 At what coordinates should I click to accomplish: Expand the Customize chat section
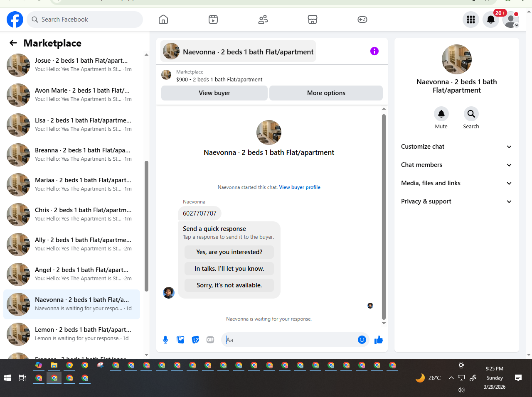coord(456,147)
